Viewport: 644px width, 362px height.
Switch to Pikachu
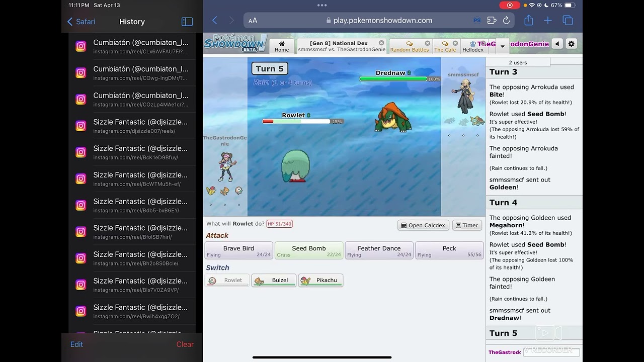pos(320,281)
